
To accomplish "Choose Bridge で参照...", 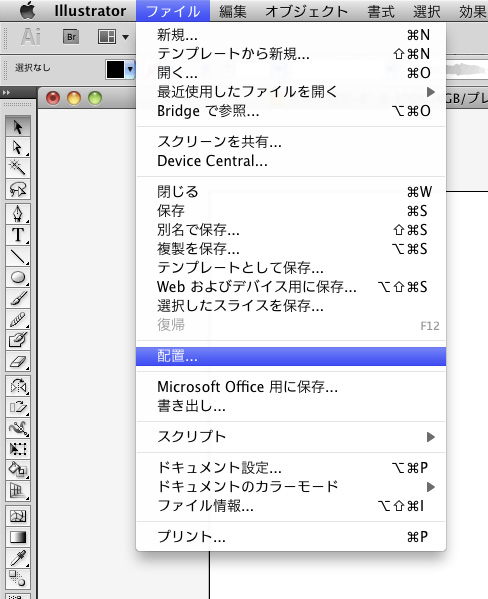I will pyautogui.click(x=290, y=111).
